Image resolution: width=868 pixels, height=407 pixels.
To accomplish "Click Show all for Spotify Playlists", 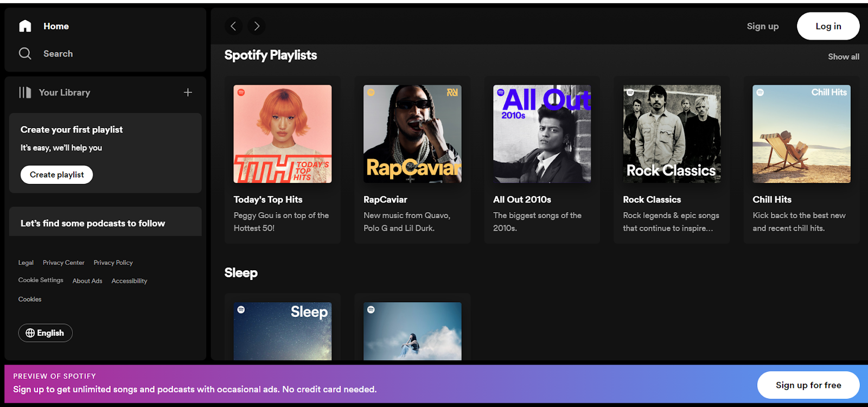I will [844, 56].
